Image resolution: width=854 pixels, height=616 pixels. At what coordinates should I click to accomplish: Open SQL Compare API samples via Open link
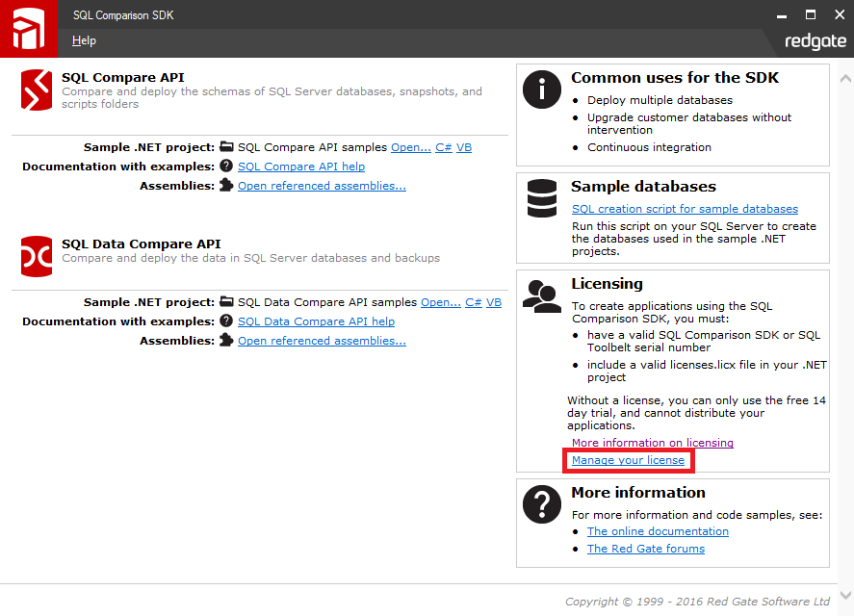[x=411, y=147]
